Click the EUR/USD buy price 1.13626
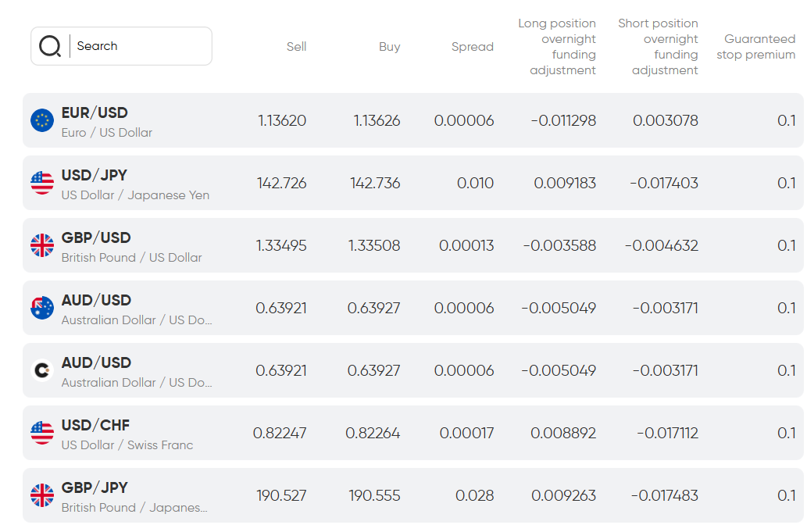This screenshot has height=532, width=807. (377, 120)
